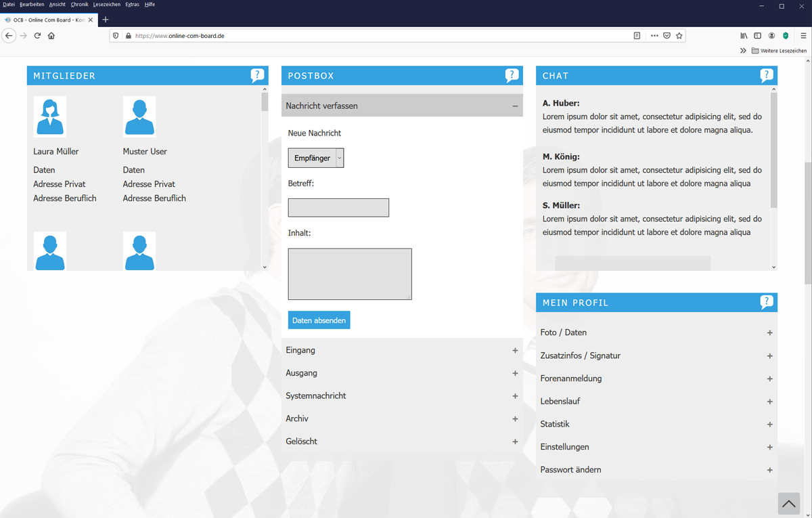This screenshot has height=518, width=812.
Task: Open the Empfänger recipient dropdown
Action: 316,158
